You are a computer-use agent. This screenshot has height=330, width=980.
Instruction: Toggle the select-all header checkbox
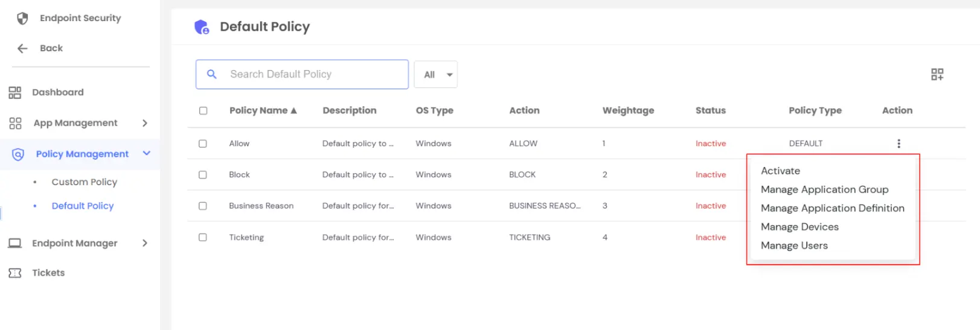coord(203,110)
